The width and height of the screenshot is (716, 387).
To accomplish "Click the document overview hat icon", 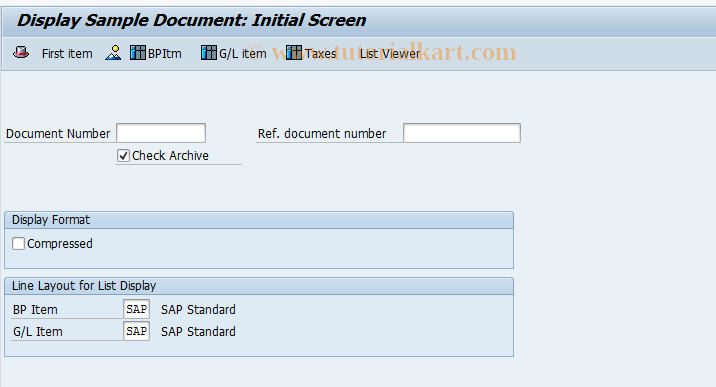I will 21,52.
